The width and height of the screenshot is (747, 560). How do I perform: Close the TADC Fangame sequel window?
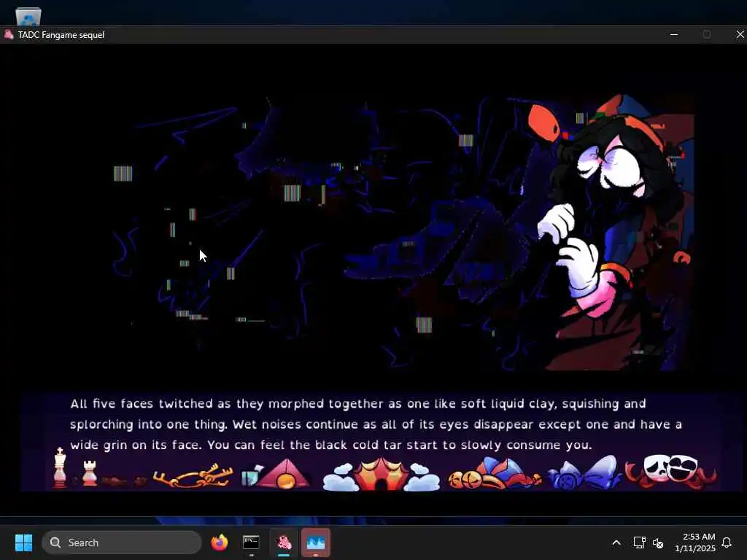tap(740, 35)
